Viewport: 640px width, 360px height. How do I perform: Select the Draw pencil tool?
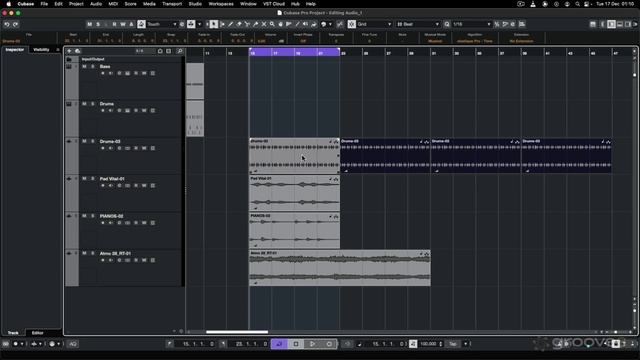[x=231, y=24]
